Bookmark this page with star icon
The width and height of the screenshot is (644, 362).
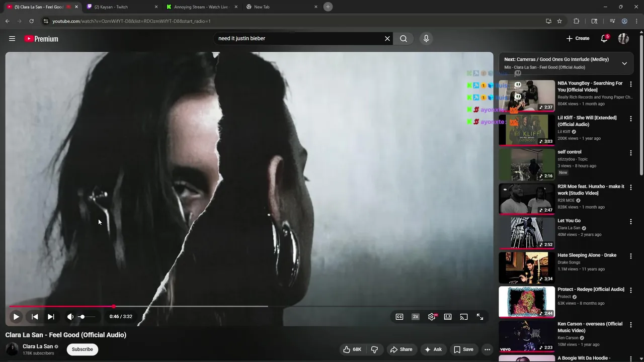pyautogui.click(x=559, y=21)
